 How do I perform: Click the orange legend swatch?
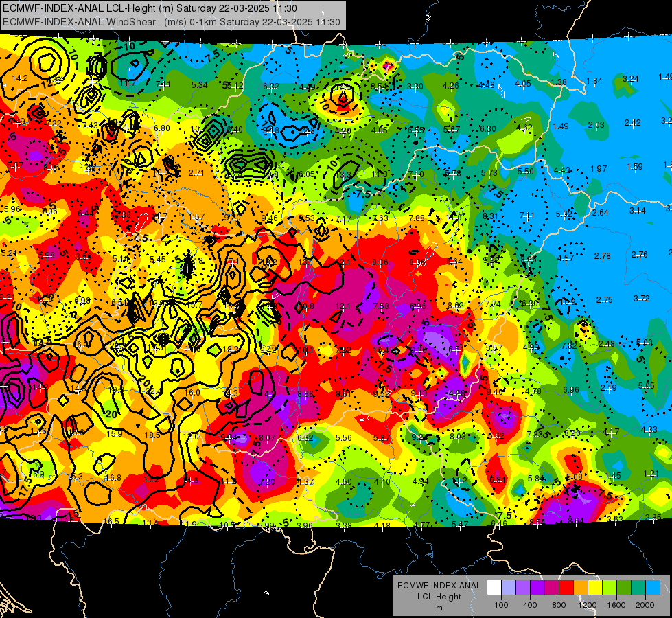tap(581, 588)
